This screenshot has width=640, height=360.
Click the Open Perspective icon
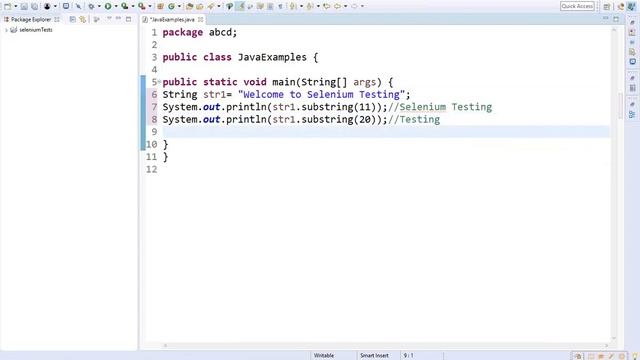pos(607,7)
